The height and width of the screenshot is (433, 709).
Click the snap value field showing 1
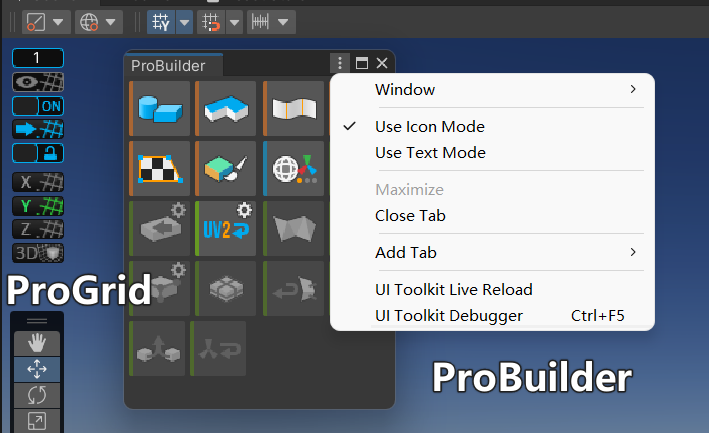coord(38,58)
